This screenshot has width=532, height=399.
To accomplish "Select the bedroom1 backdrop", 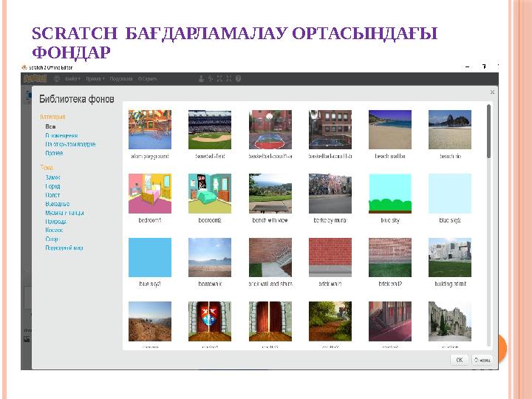I will point(149,194).
